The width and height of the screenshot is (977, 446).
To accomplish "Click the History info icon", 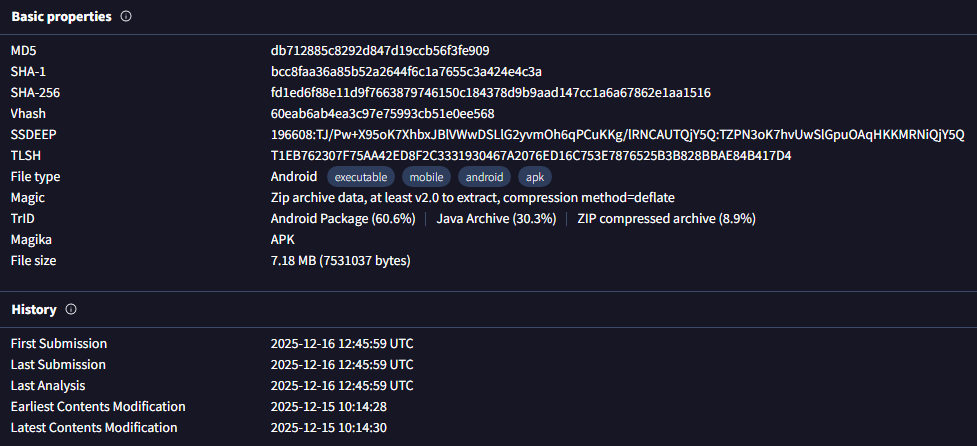I will pos(71,310).
